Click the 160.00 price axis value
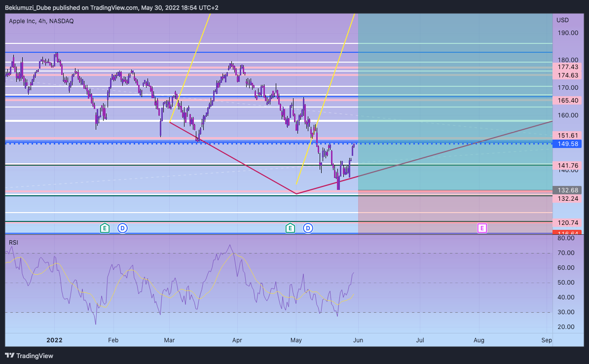Screen dimensions: 589x364 pos(568,115)
